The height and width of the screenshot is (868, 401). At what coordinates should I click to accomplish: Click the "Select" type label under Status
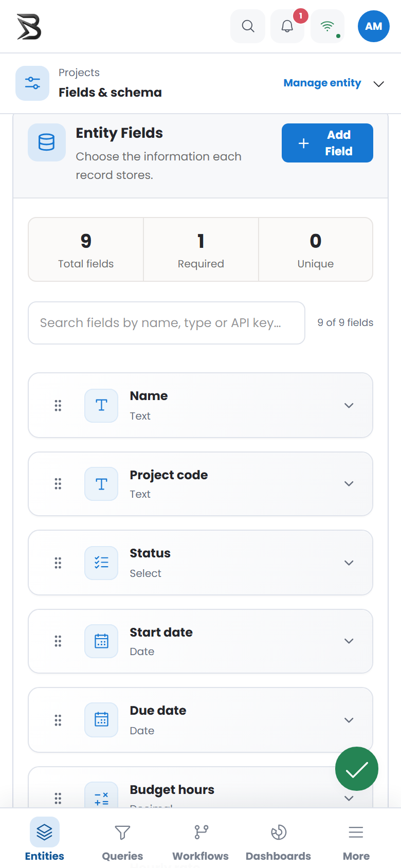pyautogui.click(x=145, y=573)
